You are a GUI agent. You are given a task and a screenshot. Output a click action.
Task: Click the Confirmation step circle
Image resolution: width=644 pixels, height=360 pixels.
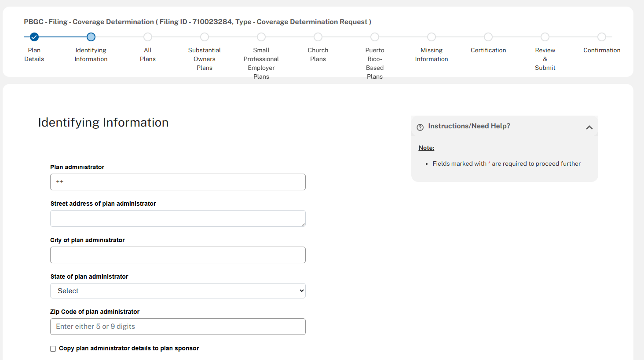pyautogui.click(x=602, y=37)
